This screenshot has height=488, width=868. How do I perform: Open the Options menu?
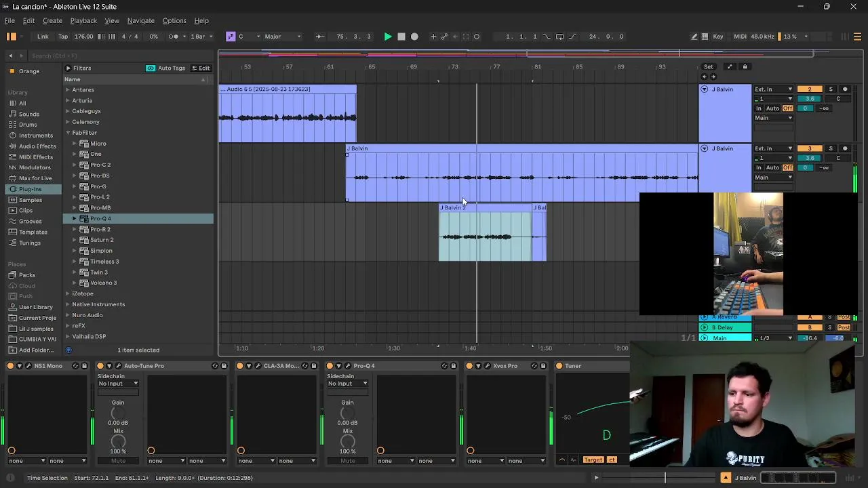click(x=174, y=21)
